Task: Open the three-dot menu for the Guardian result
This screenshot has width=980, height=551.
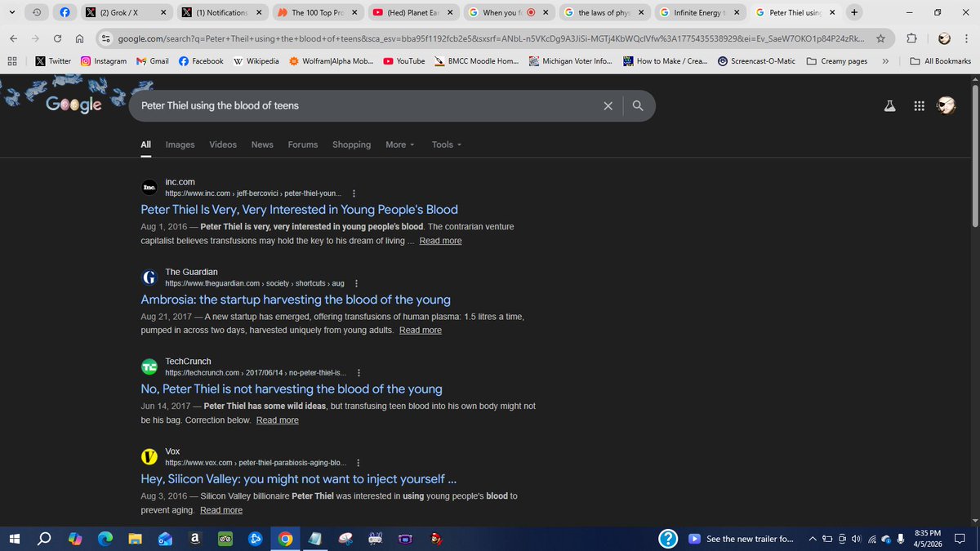Action: point(356,283)
